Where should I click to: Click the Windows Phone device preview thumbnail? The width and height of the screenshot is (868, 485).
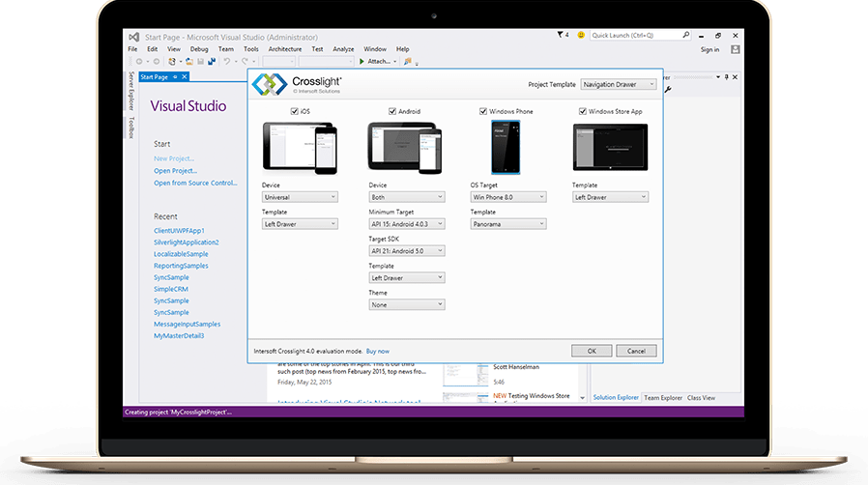pos(506,148)
